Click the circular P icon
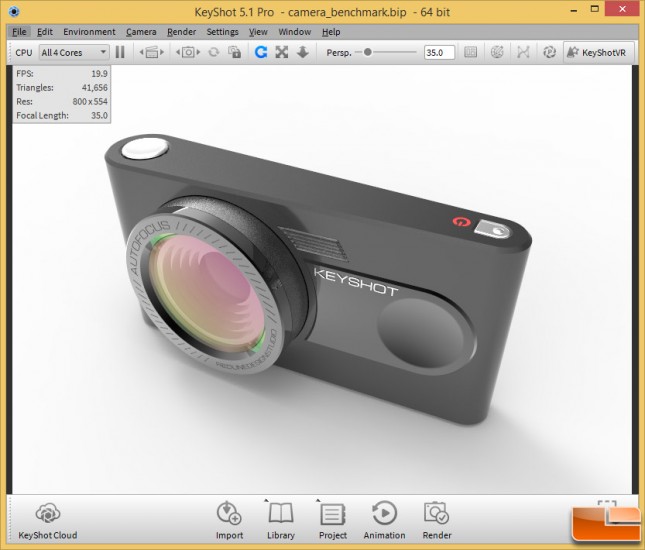The width and height of the screenshot is (645, 550). (549, 52)
